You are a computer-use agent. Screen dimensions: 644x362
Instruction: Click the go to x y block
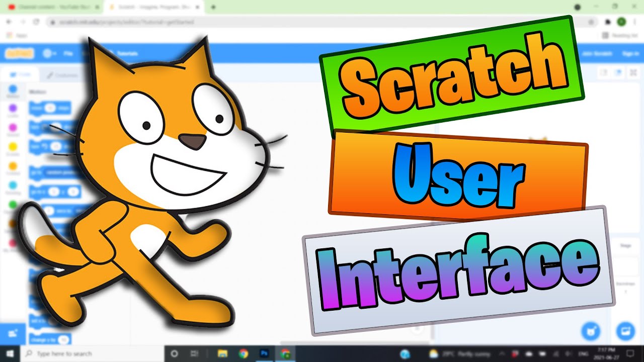55,192
